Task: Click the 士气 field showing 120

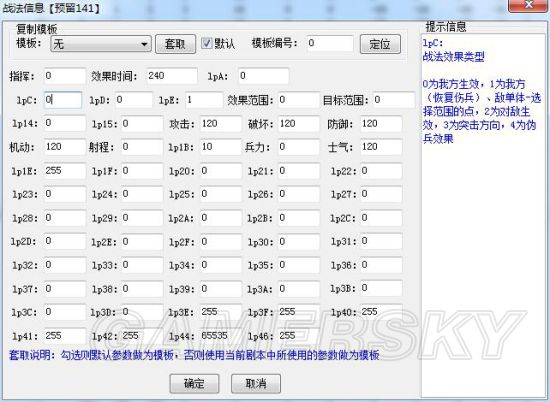Action: tap(381, 147)
